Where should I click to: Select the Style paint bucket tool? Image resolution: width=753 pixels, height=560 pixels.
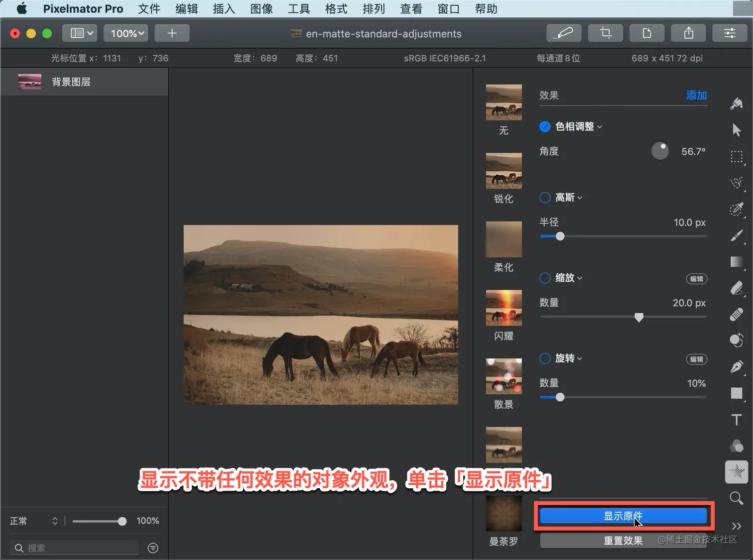[x=737, y=104]
